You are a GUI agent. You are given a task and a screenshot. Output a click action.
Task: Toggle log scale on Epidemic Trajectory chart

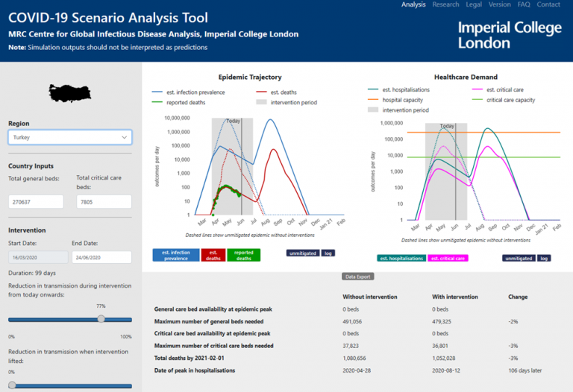pos(328,253)
